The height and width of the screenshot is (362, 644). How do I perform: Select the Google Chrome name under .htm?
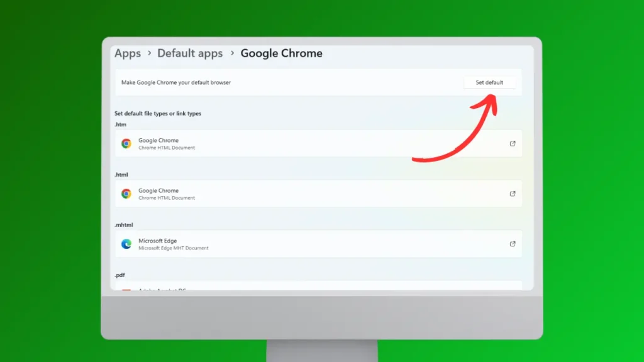(158, 140)
